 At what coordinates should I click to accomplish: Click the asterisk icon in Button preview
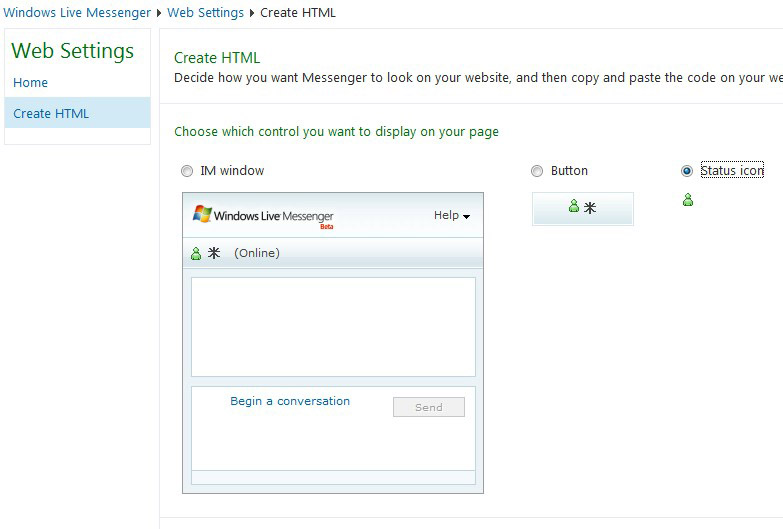tap(590, 207)
